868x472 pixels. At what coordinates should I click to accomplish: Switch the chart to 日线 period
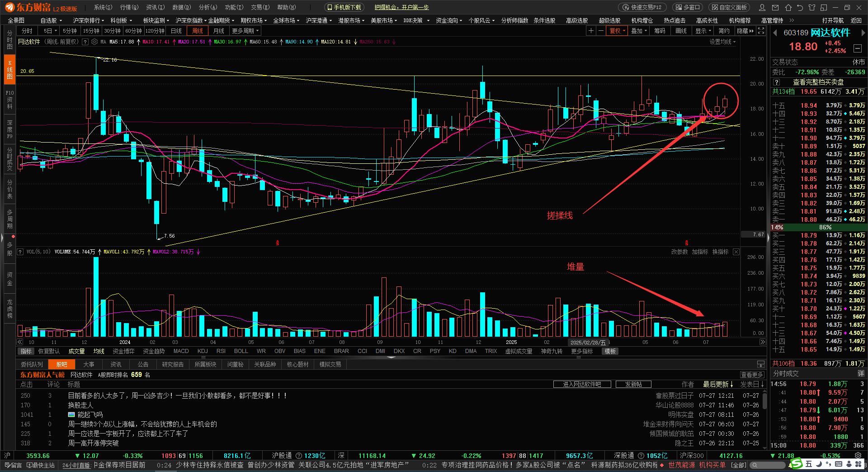tap(176, 31)
